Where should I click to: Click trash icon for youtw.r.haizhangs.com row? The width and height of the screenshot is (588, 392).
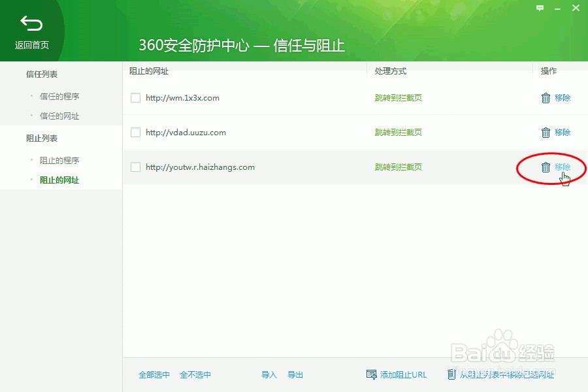pos(546,167)
